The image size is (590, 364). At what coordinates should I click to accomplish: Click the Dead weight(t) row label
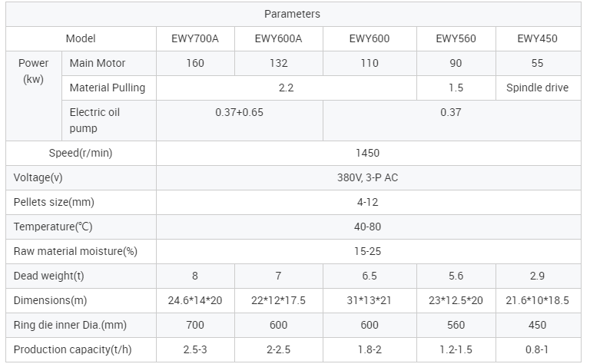48,276
